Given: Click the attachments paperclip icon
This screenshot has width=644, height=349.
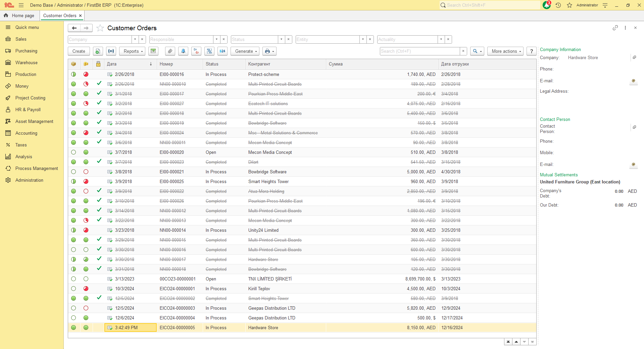Looking at the screenshot, I should click(x=170, y=51).
